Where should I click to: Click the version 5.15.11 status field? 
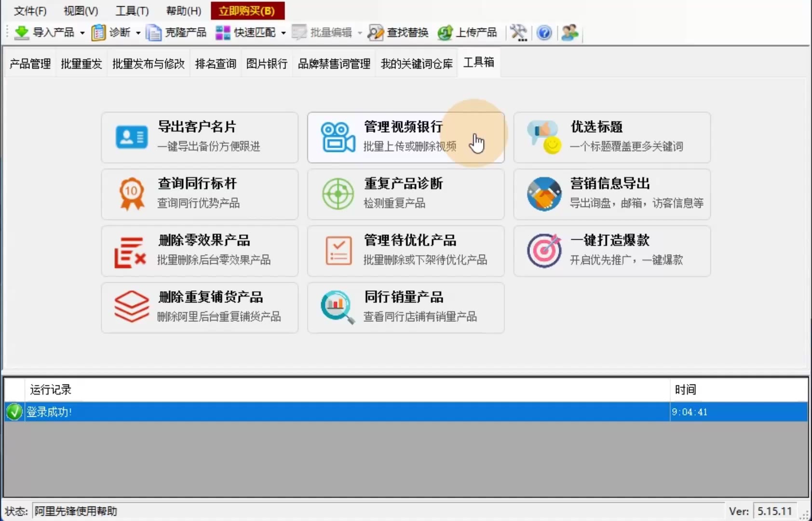(775, 511)
